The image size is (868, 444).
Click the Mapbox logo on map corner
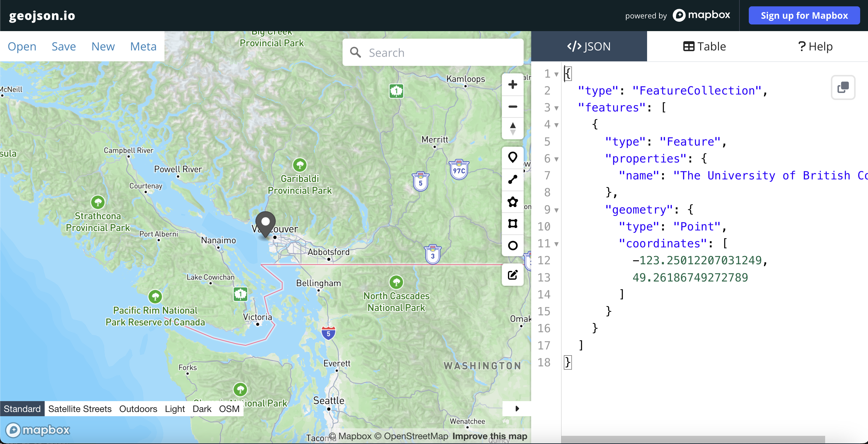(x=38, y=430)
